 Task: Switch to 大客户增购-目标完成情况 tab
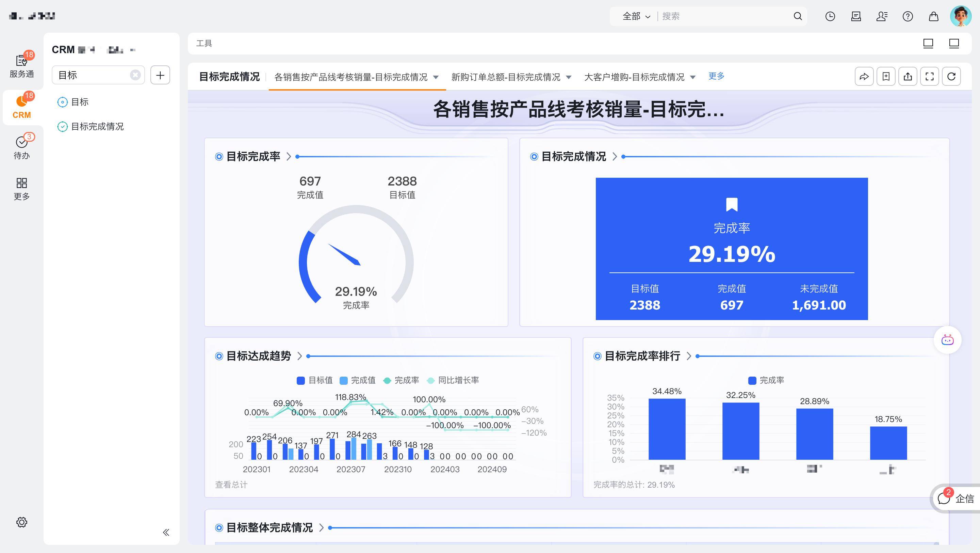(x=634, y=77)
